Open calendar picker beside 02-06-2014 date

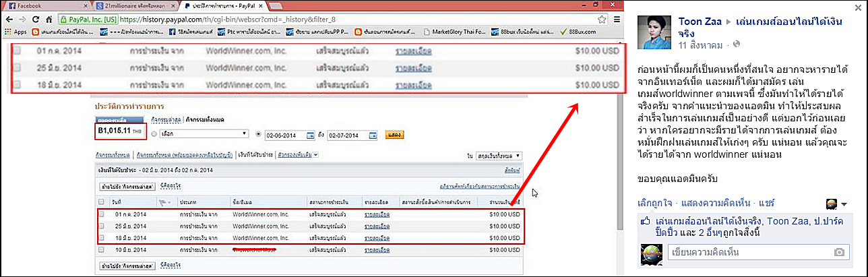(311, 135)
